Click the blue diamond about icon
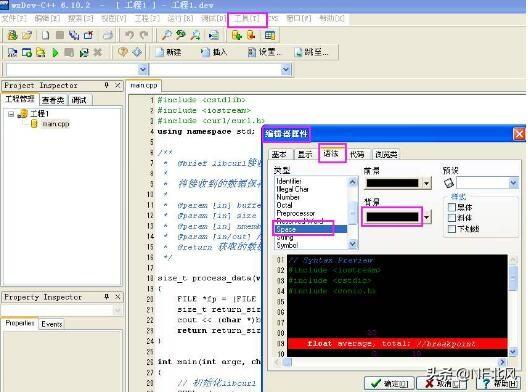The image size is (528, 392). coord(137,52)
